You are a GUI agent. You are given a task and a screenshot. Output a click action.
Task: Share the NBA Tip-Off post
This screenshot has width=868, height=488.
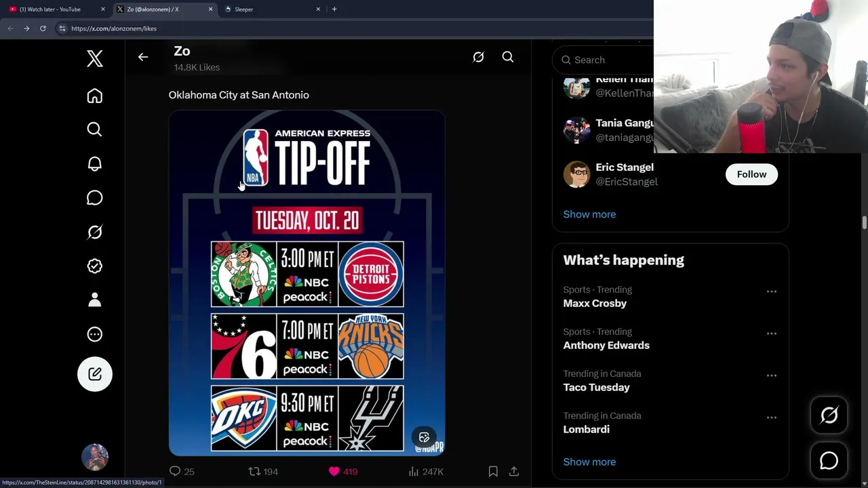click(514, 471)
